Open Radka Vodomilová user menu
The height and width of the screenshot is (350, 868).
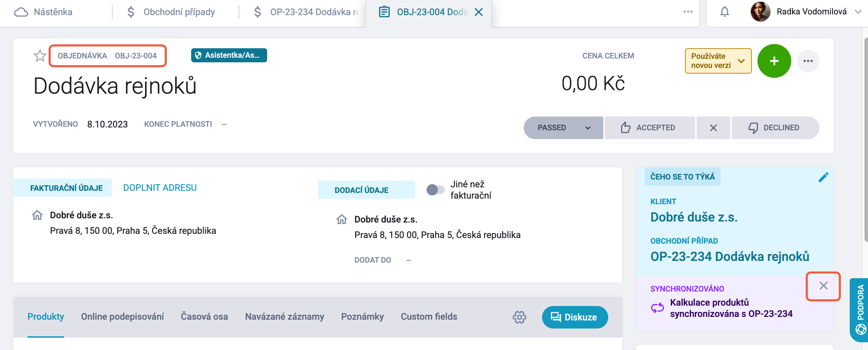pyautogui.click(x=805, y=12)
